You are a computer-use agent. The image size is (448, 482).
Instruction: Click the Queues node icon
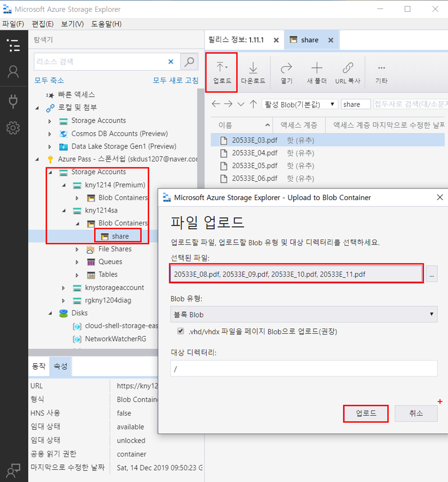(x=91, y=262)
